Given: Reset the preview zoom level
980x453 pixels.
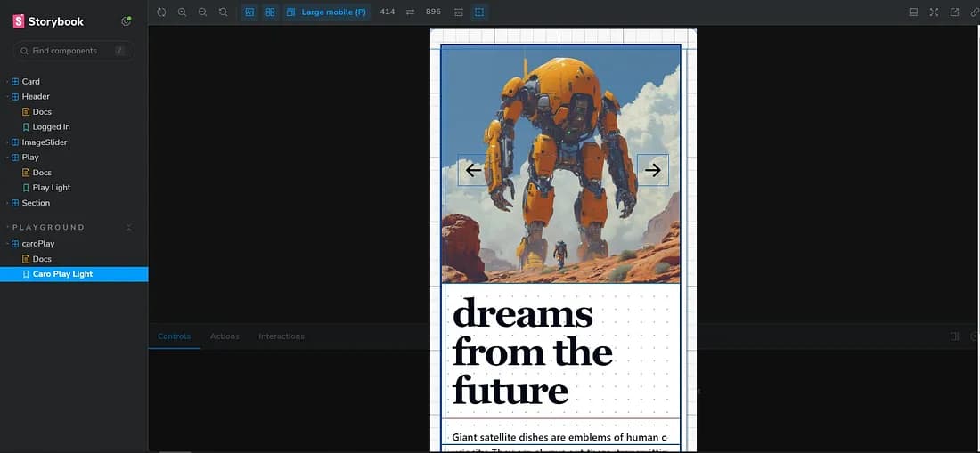Looking at the screenshot, I should coord(223,12).
